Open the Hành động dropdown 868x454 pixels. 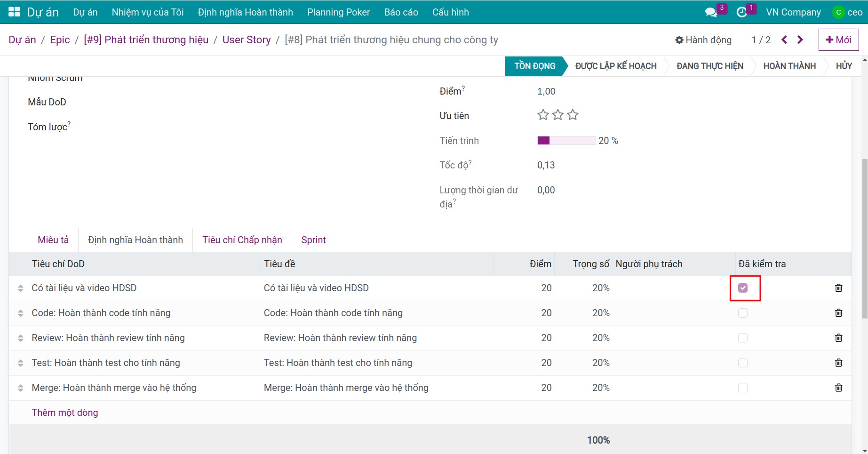pyautogui.click(x=703, y=40)
